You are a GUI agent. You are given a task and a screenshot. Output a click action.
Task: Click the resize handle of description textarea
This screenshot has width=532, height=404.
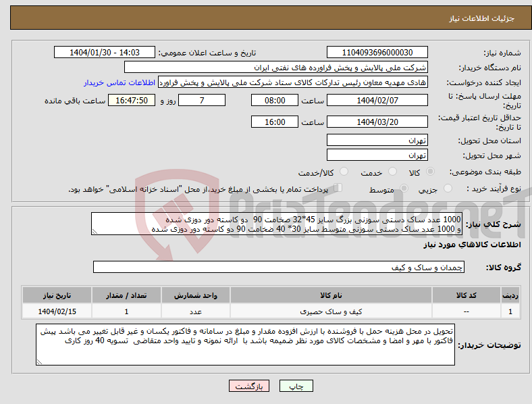tap(95, 232)
